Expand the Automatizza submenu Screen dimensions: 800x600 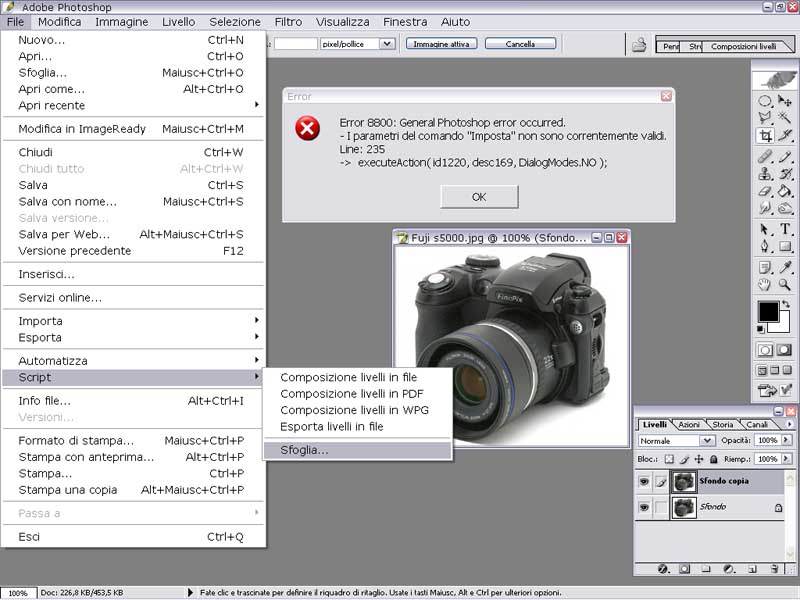pos(133,361)
